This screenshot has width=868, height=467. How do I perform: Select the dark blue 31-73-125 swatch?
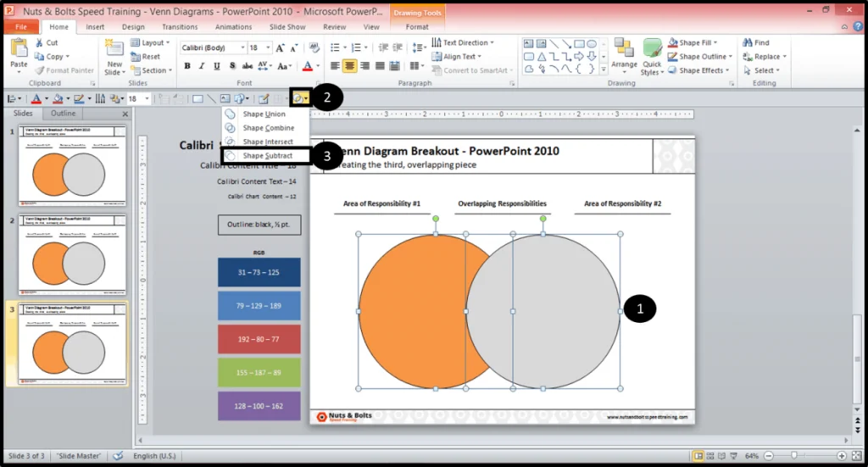click(259, 272)
